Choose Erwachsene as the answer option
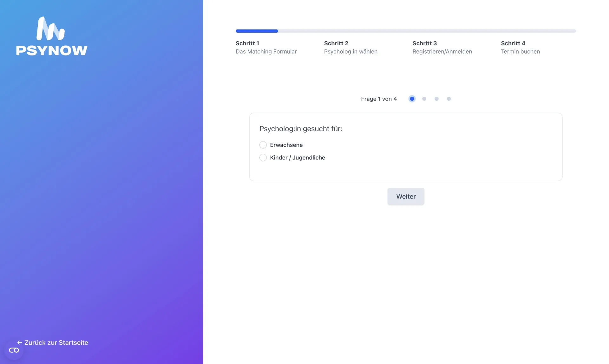This screenshot has height=364, width=609. click(x=286, y=145)
